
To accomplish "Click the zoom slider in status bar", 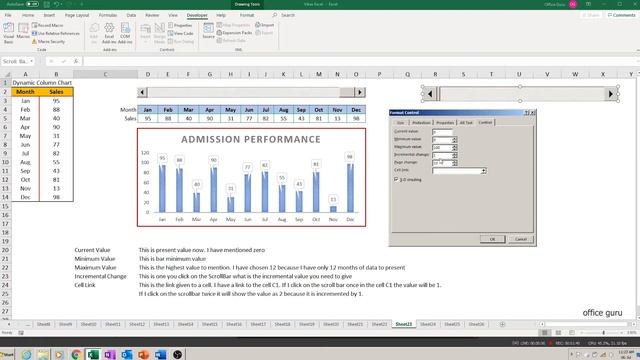I will tap(603, 333).
